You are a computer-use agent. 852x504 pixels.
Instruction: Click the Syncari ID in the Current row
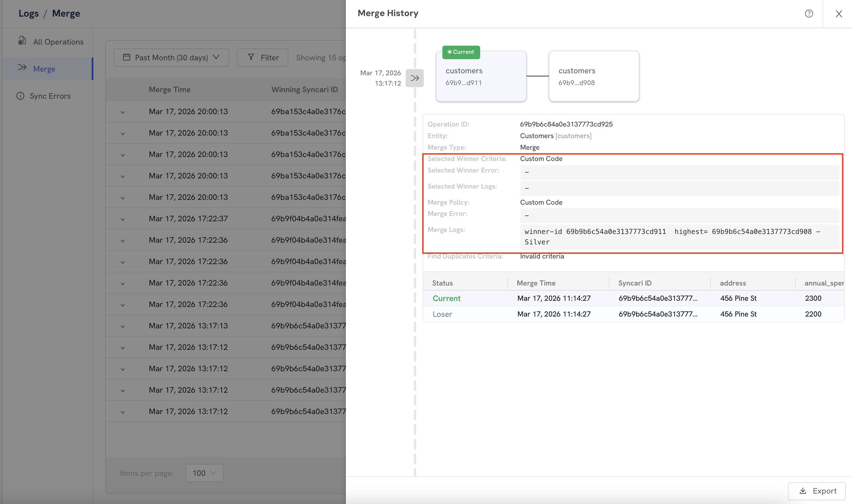pyautogui.click(x=658, y=298)
